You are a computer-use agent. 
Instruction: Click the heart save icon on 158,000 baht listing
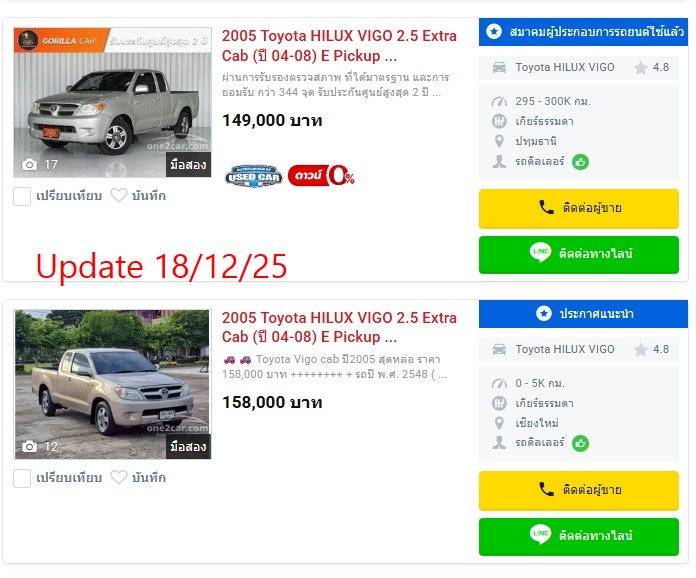(119, 478)
